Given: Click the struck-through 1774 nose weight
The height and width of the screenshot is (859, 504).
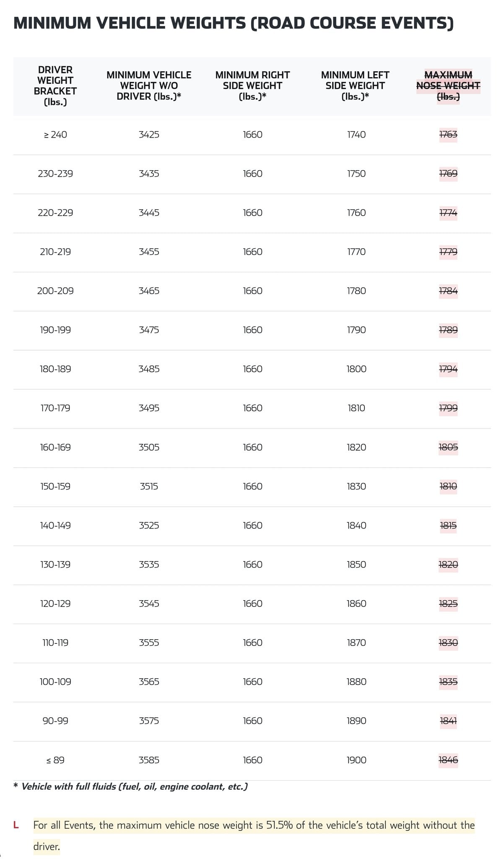Looking at the screenshot, I should tap(448, 213).
